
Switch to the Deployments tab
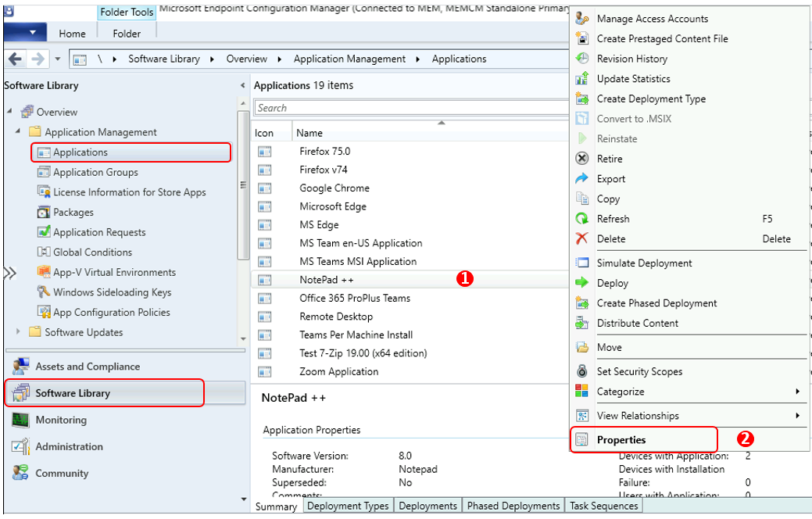[x=427, y=506]
